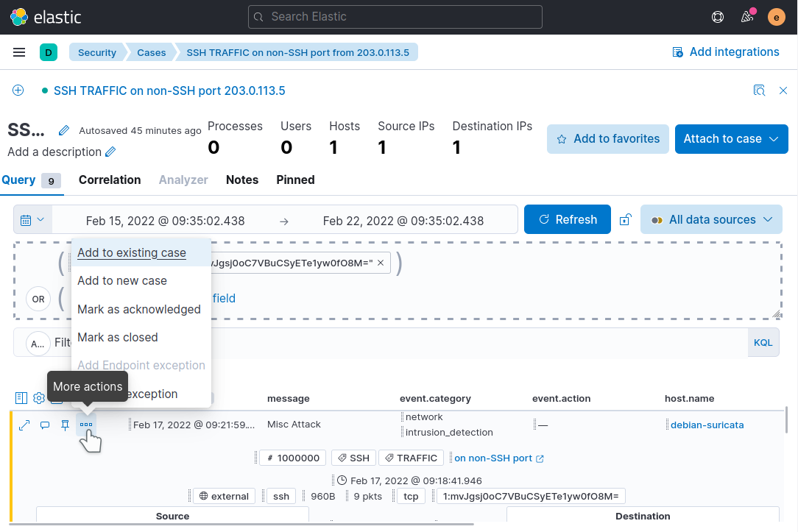Close the timeline flyout
This screenshot has width=798, height=532.
point(783,91)
